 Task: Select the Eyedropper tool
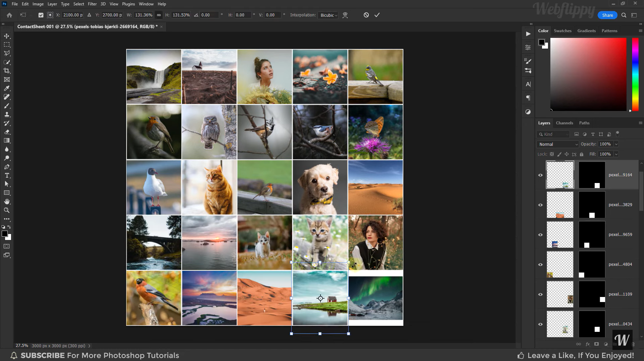pyautogui.click(x=7, y=88)
